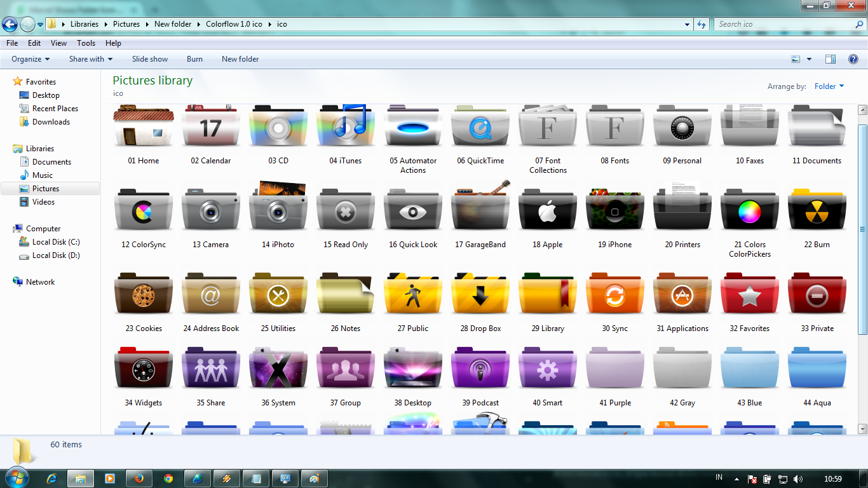Image resolution: width=868 pixels, height=488 pixels.
Task: Open the view options dropdown arrow
Action: [809, 59]
